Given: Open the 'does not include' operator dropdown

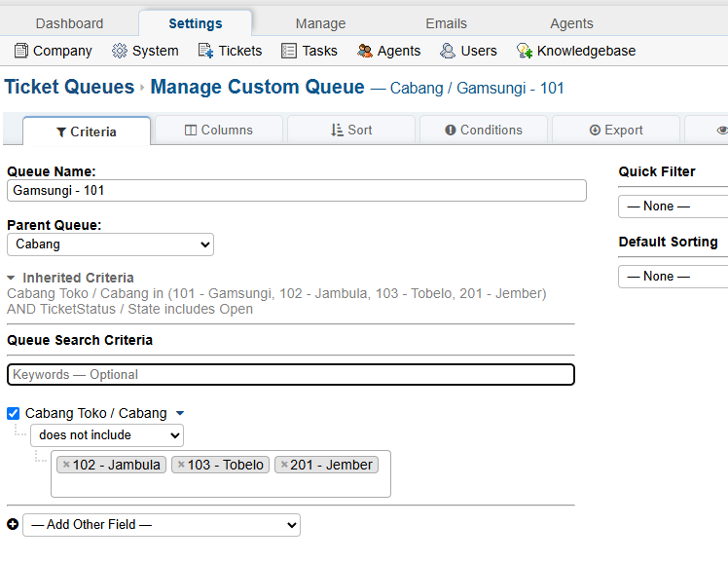Looking at the screenshot, I should (107, 435).
